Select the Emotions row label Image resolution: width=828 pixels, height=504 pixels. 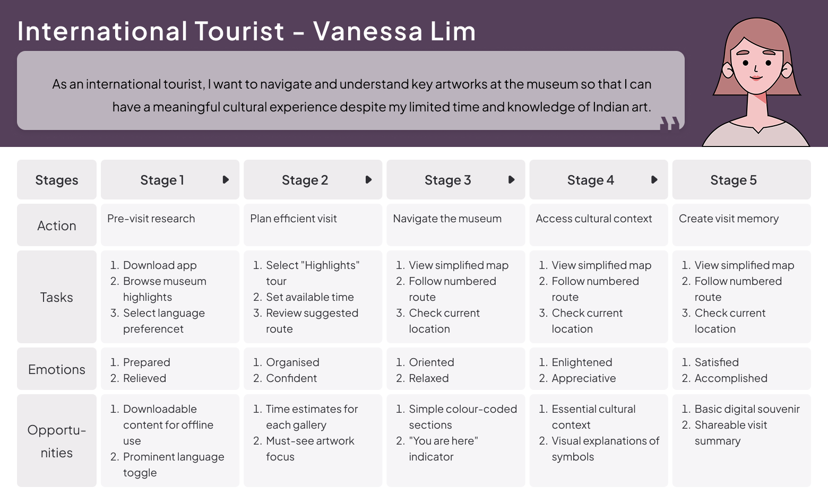[57, 369]
